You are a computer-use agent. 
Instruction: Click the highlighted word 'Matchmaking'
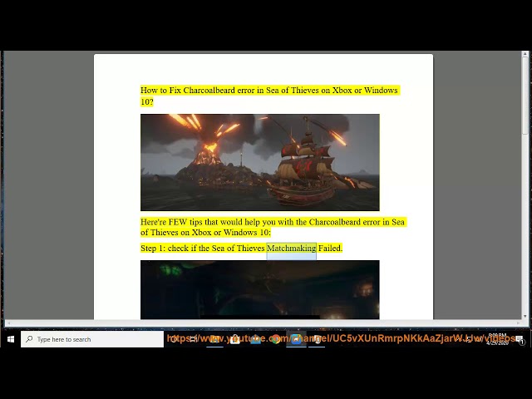pos(292,249)
